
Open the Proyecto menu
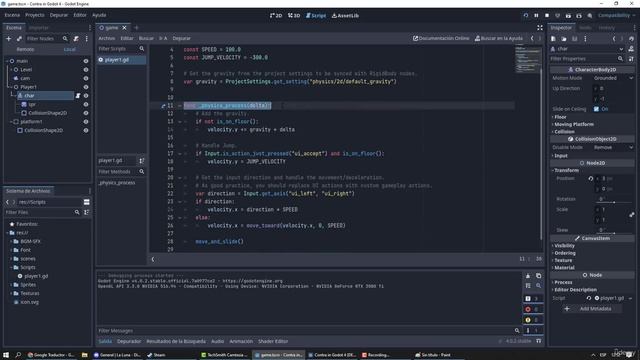[x=35, y=15]
